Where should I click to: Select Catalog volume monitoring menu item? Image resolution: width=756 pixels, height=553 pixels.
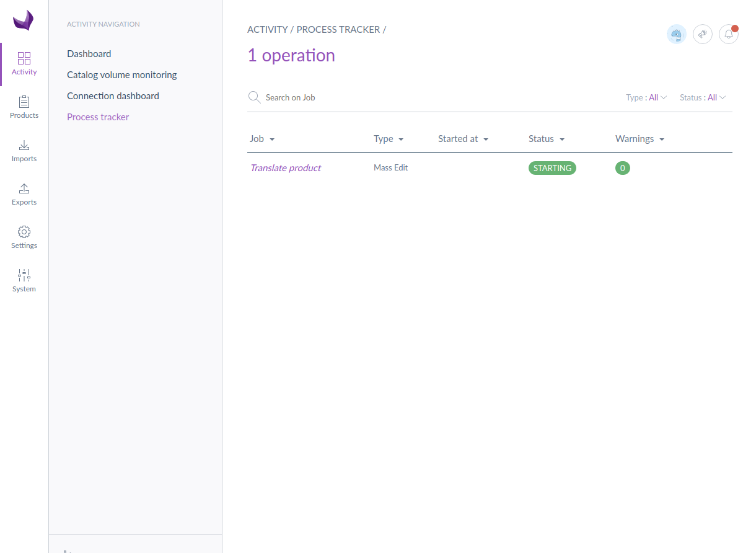tap(122, 75)
